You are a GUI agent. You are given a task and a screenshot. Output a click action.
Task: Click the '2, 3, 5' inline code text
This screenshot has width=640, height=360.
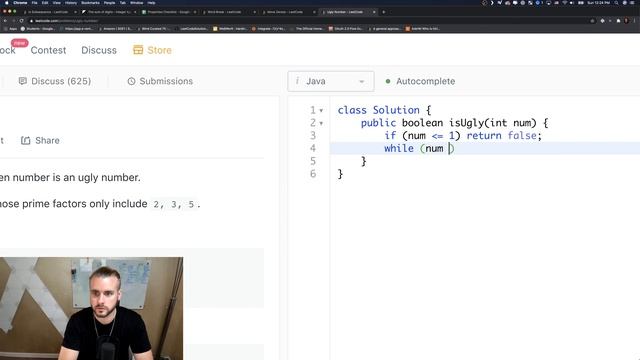pos(173,204)
